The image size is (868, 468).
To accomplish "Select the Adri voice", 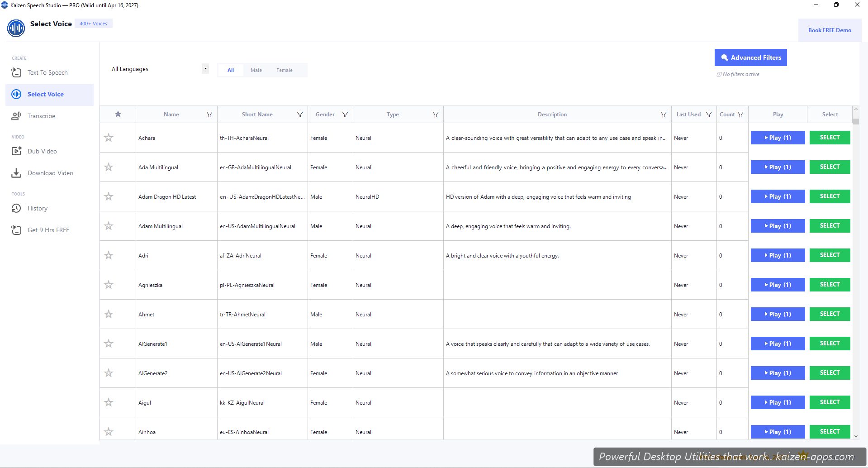I will [830, 255].
